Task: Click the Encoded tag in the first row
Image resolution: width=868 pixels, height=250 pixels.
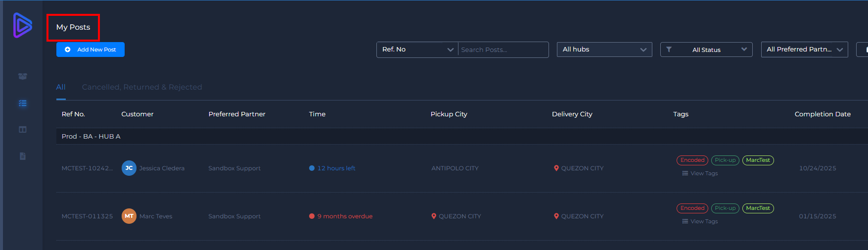Action: pyautogui.click(x=692, y=160)
